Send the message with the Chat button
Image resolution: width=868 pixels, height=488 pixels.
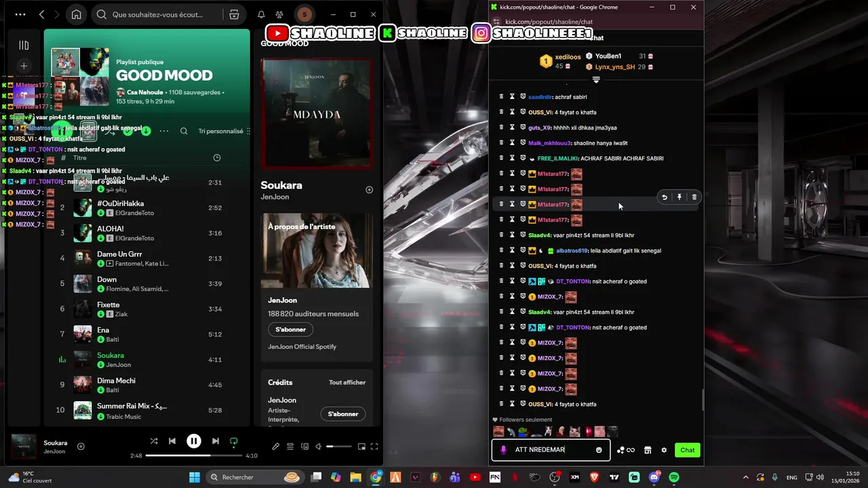pyautogui.click(x=688, y=450)
